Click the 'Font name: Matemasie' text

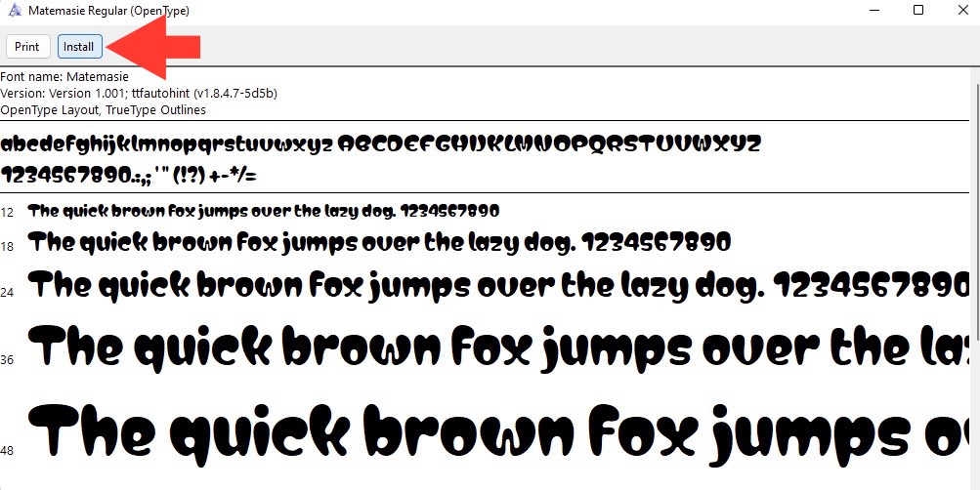point(64,77)
